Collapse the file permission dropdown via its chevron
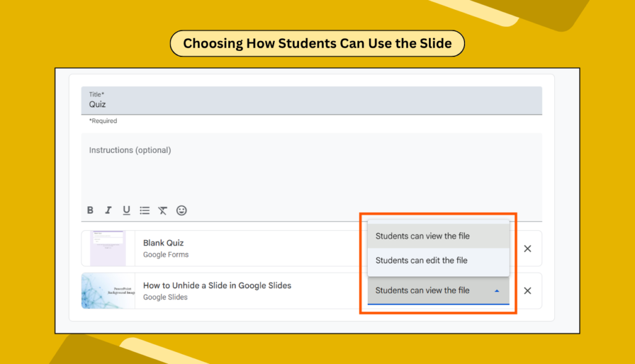This screenshot has height=364, width=635. coord(498,290)
